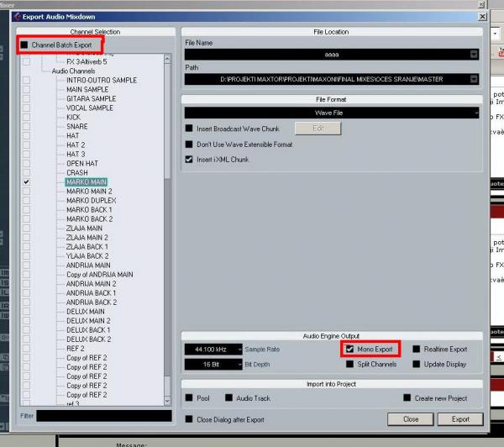The height and width of the screenshot is (447, 504).
Task: Enable the Update Display checkbox
Action: click(417, 365)
